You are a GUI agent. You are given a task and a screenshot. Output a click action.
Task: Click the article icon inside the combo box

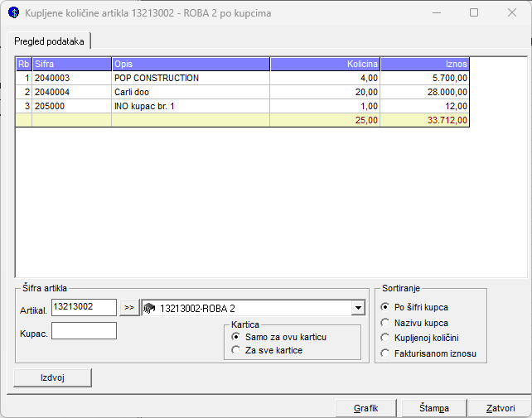point(150,308)
